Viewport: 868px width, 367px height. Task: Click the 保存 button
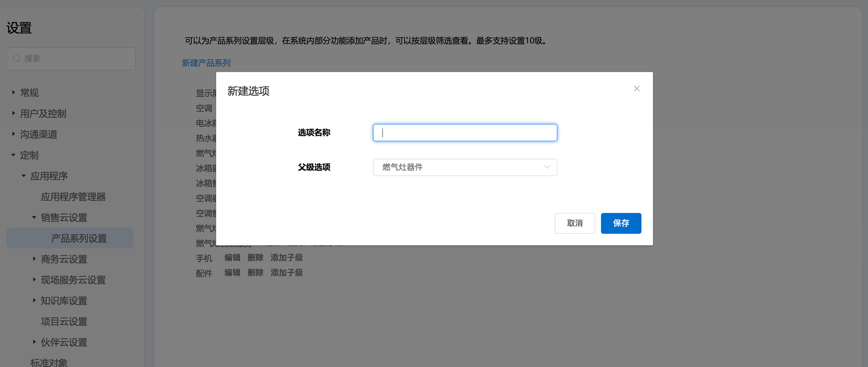(621, 223)
